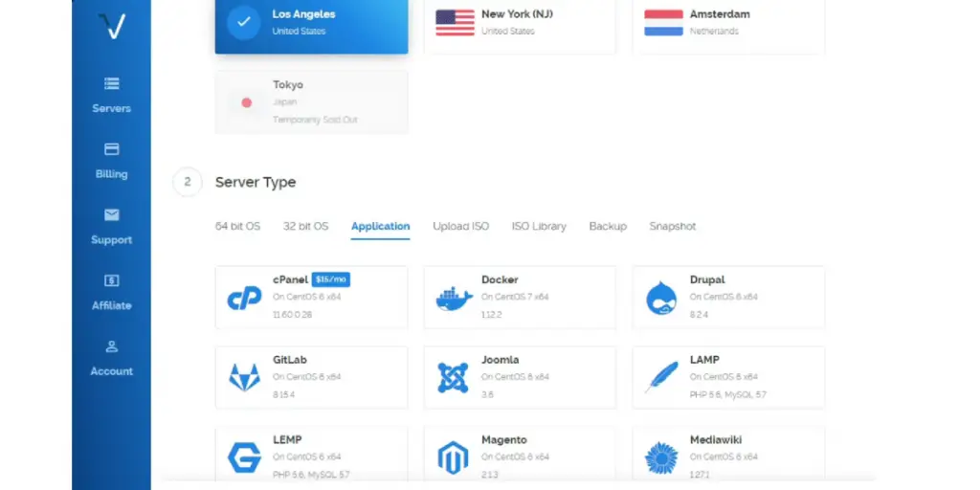980x490 pixels.
Task: Click the LEMP application name
Action: 287,439
